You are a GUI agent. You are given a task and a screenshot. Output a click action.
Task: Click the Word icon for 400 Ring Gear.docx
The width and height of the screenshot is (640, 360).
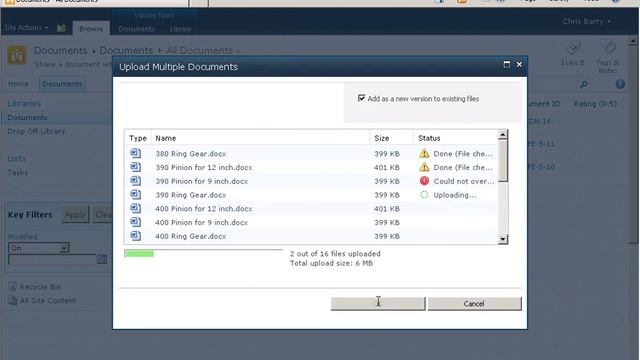[136, 236]
